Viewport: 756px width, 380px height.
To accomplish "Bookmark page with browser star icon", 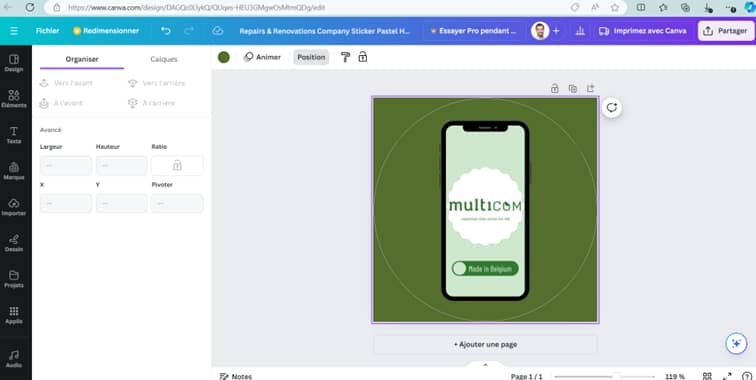I will pos(615,7).
